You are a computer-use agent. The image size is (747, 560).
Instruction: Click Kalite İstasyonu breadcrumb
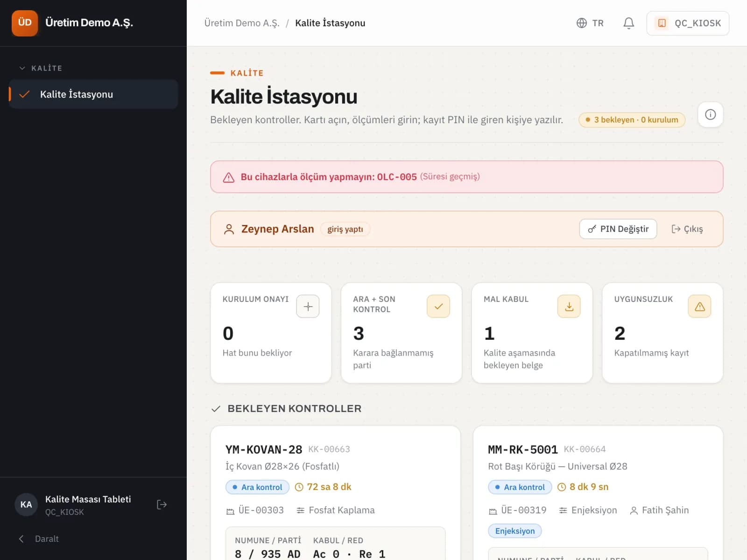pyautogui.click(x=330, y=23)
